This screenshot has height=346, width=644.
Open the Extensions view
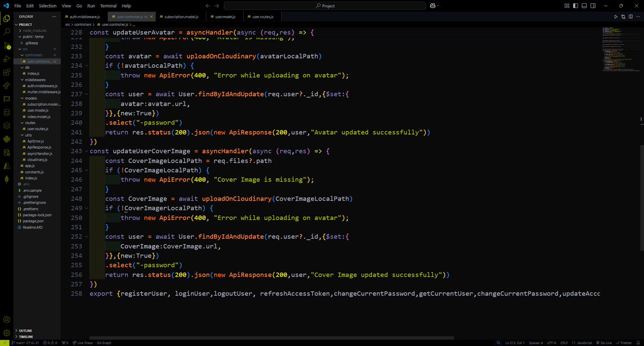click(6, 72)
